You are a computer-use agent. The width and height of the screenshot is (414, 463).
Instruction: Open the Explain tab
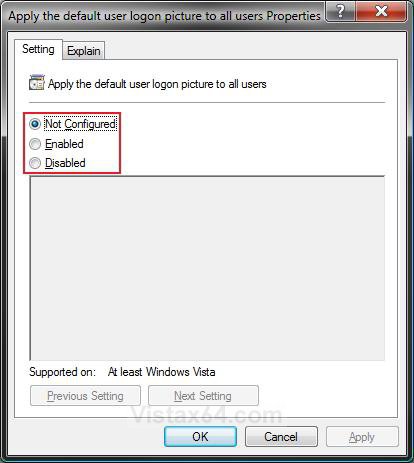pyautogui.click(x=84, y=51)
